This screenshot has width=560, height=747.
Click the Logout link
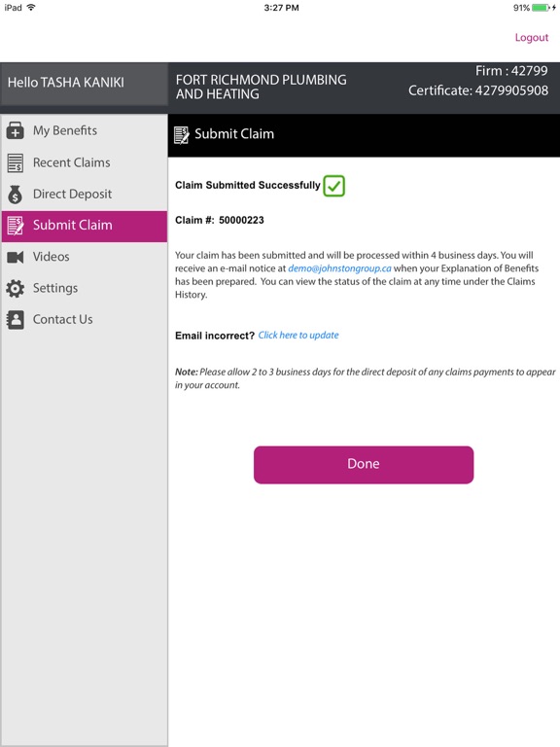click(x=532, y=37)
